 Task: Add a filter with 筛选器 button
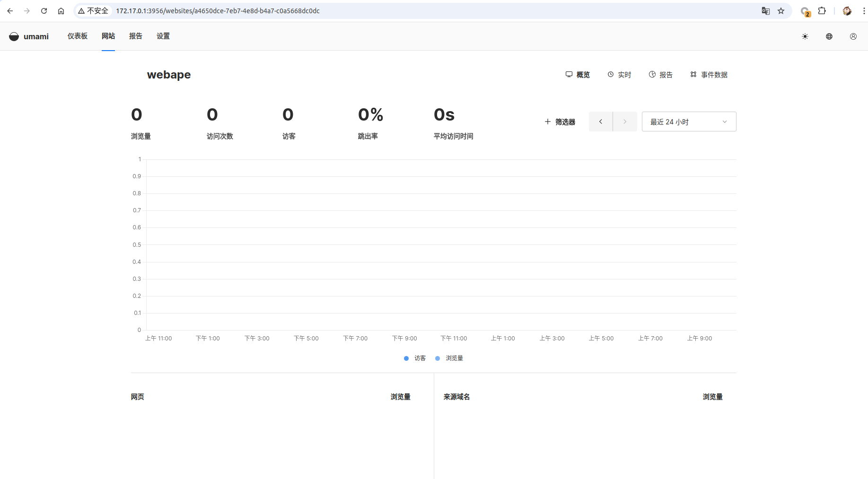pos(560,122)
